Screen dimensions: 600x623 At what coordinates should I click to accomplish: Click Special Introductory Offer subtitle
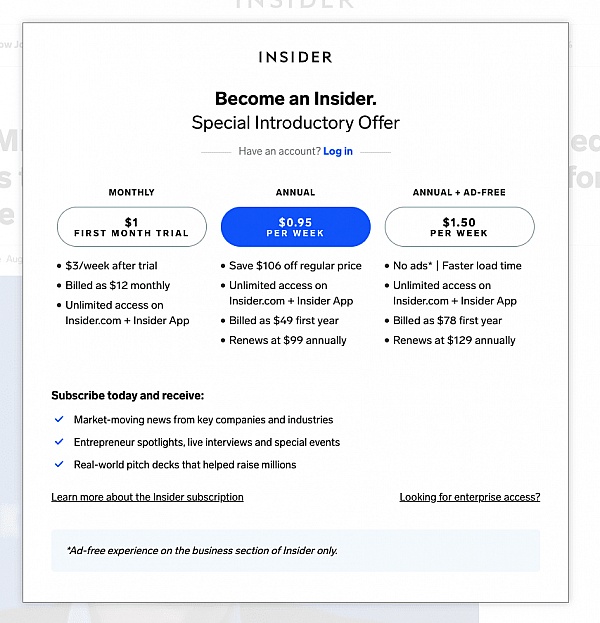pos(296,123)
